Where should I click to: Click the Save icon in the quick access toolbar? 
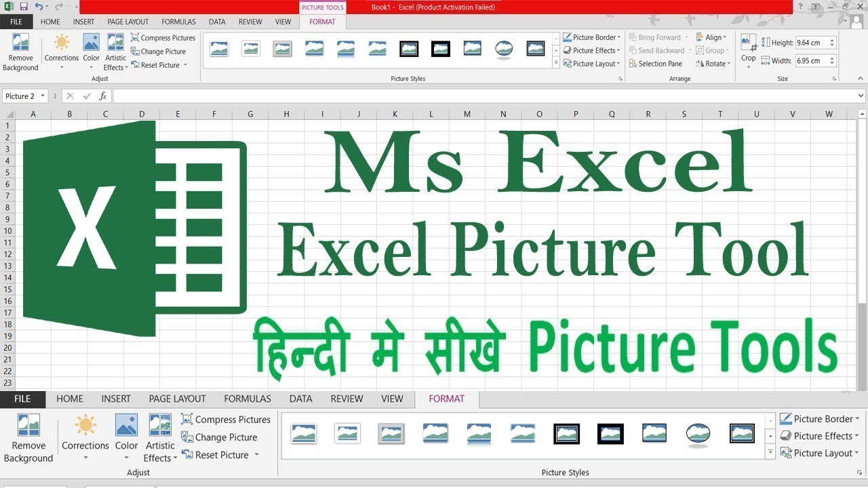pyautogui.click(x=24, y=7)
